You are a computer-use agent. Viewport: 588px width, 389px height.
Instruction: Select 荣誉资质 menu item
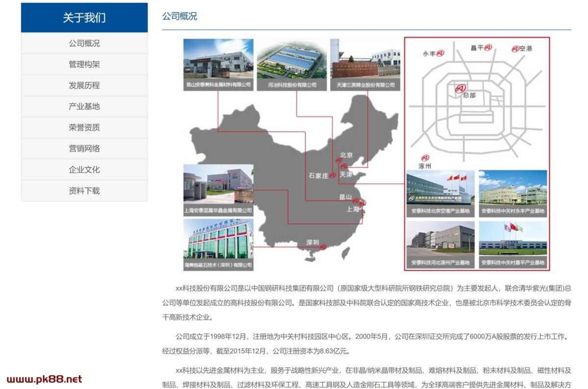click(x=84, y=127)
